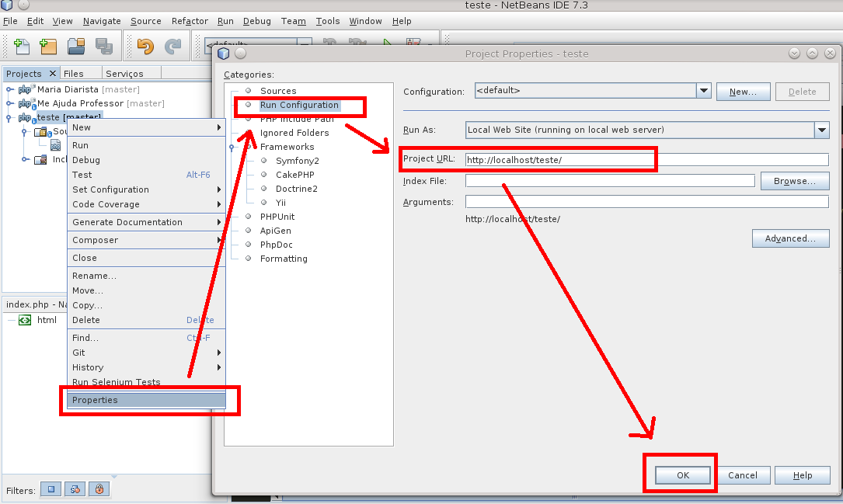Open the Tools menu in menu bar
The width and height of the screenshot is (843, 504).
coord(327,21)
